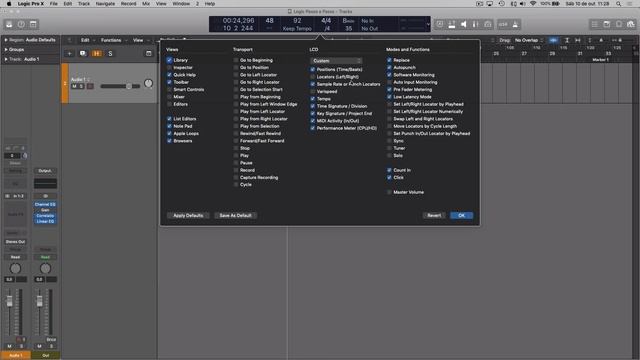
Task: Solo the Audio 1 track with S
Action: 81,86
